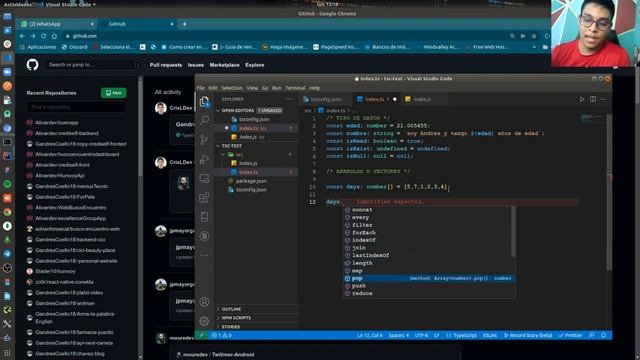The image size is (640, 360).
Task: Select the forEach suggestion
Action: (429, 233)
